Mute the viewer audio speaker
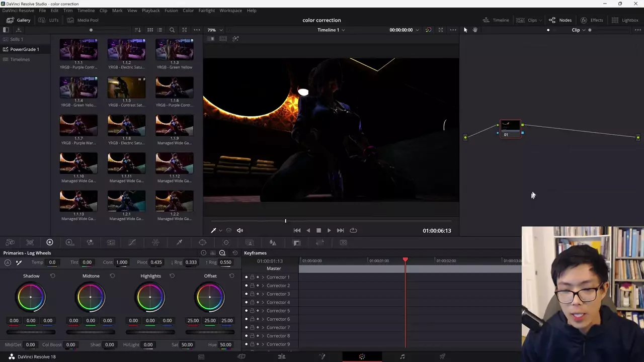 tap(240, 230)
